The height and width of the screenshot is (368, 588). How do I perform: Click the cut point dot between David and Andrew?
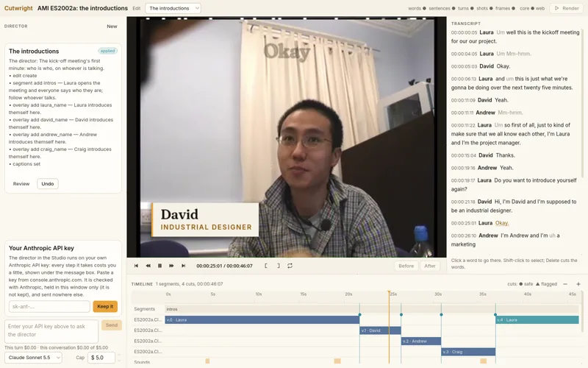(x=401, y=314)
